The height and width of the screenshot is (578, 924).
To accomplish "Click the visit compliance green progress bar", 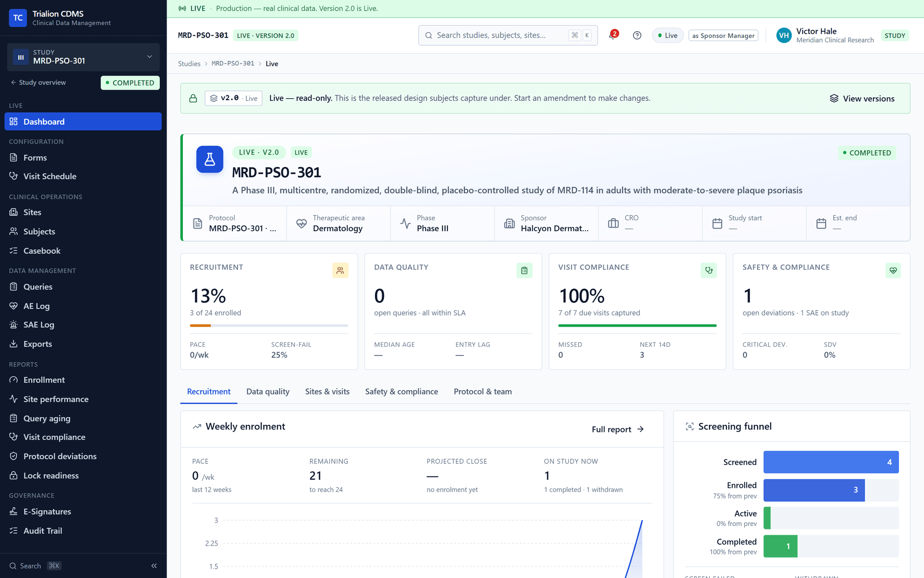I will tap(637, 326).
